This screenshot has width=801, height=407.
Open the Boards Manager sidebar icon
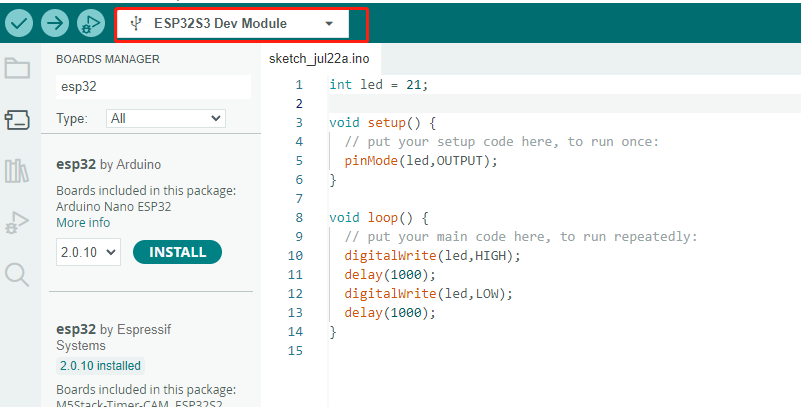click(17, 120)
